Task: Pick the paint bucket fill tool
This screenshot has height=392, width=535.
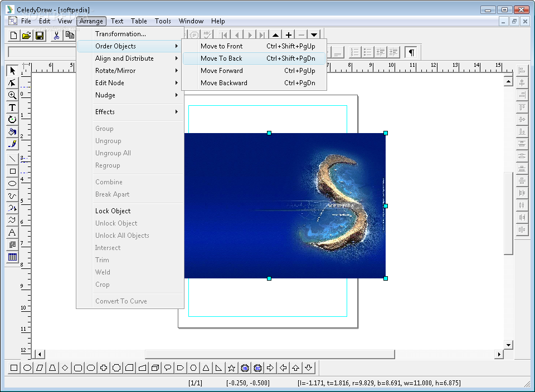Action: [x=12, y=132]
